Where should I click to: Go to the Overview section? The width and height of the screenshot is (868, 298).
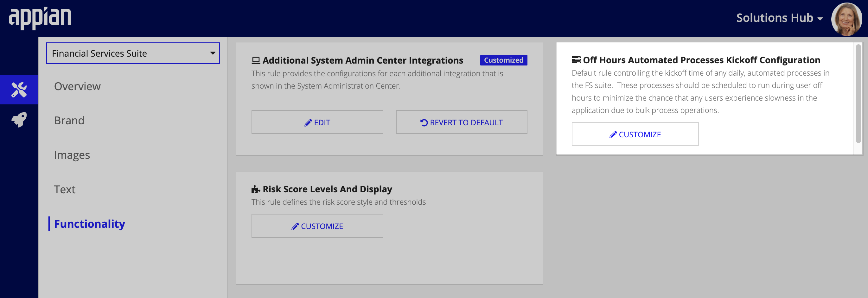pyautogui.click(x=77, y=86)
